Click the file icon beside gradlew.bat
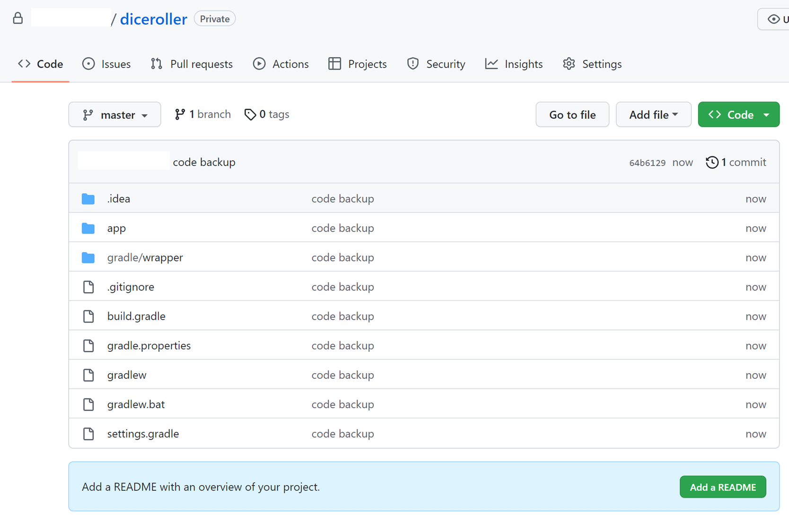 click(x=88, y=404)
